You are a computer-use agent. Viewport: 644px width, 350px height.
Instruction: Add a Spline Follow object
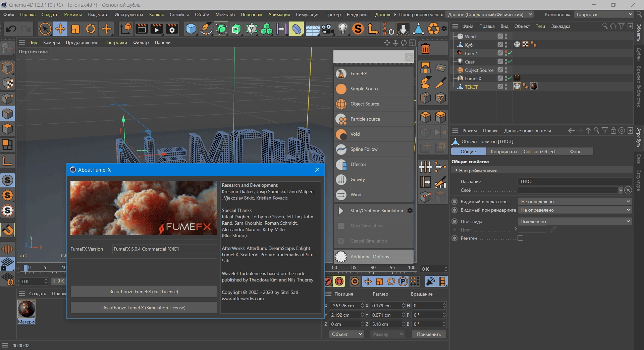(373, 149)
